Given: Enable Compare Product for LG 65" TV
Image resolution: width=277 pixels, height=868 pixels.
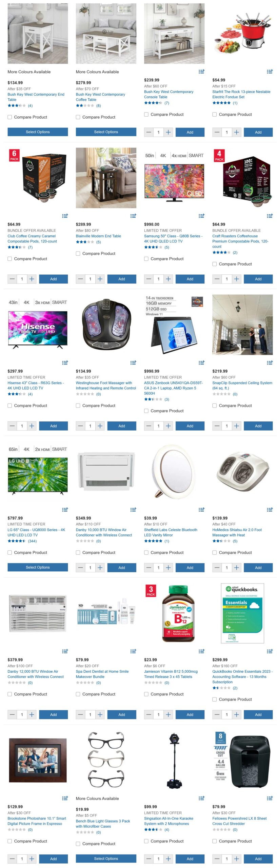Looking at the screenshot, I should [x=10, y=552].
